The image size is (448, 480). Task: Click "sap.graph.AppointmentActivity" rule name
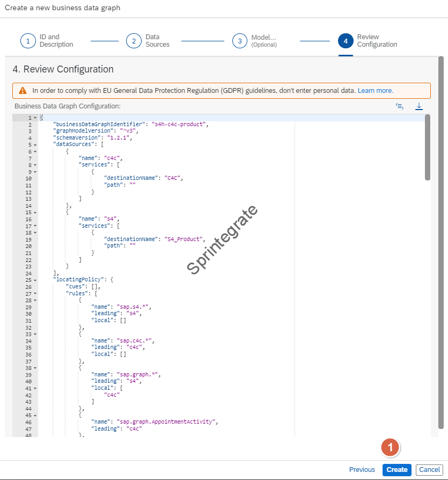[x=166, y=422]
